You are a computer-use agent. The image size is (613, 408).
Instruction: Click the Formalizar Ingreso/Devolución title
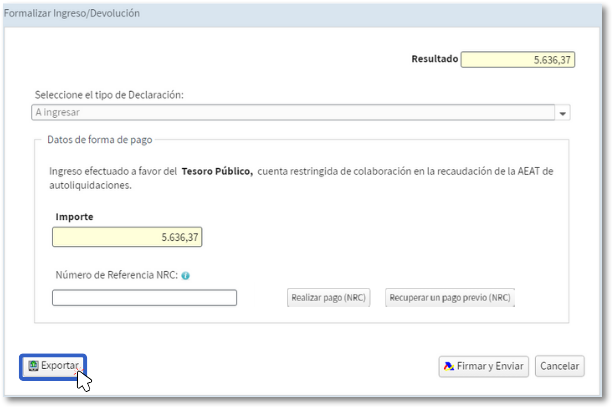click(x=72, y=14)
